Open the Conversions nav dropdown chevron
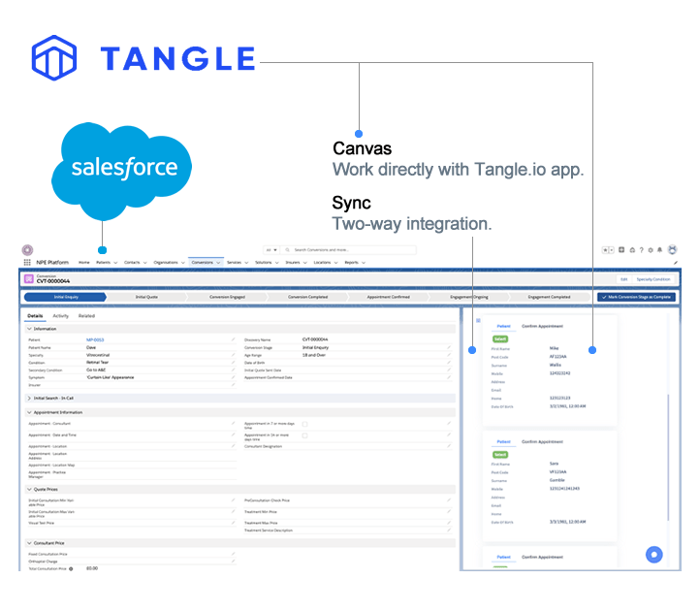This screenshot has width=700, height=611. tap(218, 263)
